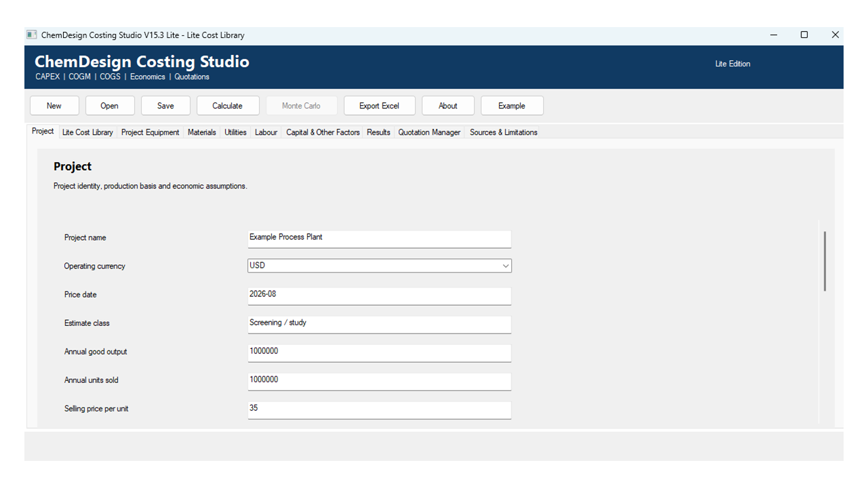Focus the Selling price per unit field

tap(380, 409)
